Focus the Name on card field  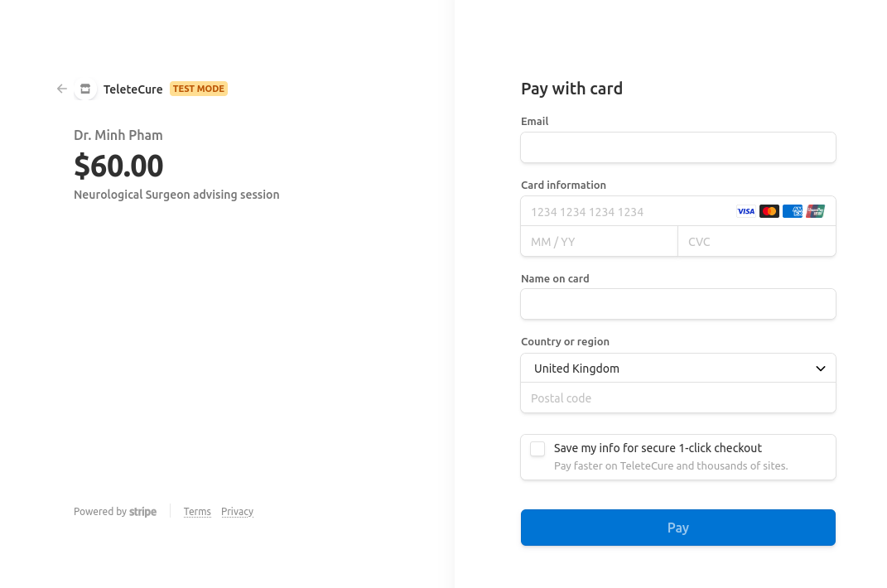point(677,304)
